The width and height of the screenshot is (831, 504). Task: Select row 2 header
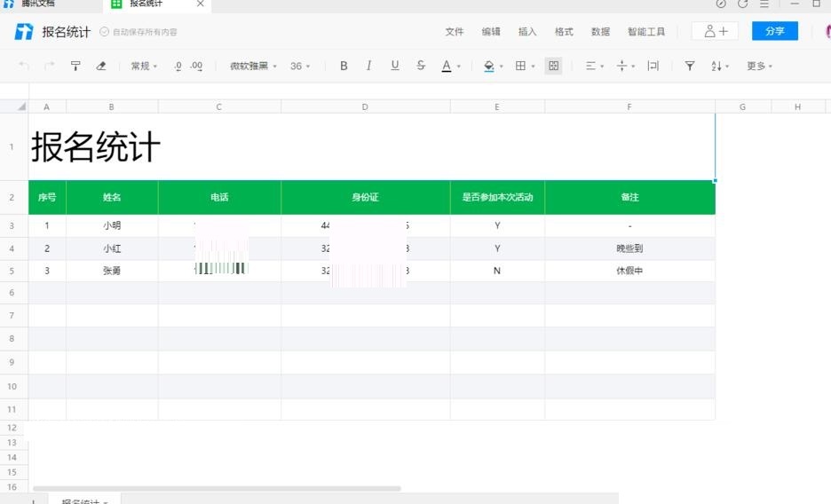click(12, 198)
